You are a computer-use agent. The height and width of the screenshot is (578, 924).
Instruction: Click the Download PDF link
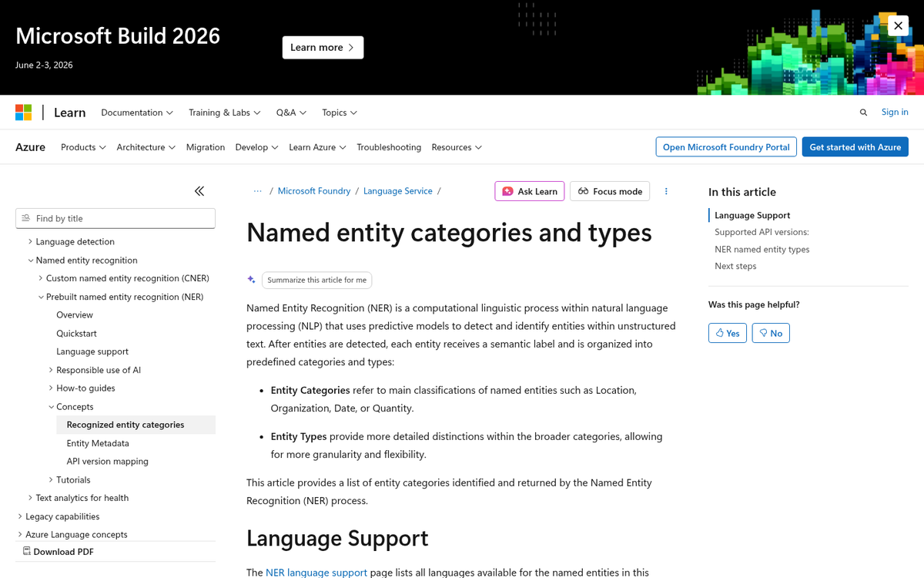pyautogui.click(x=59, y=552)
